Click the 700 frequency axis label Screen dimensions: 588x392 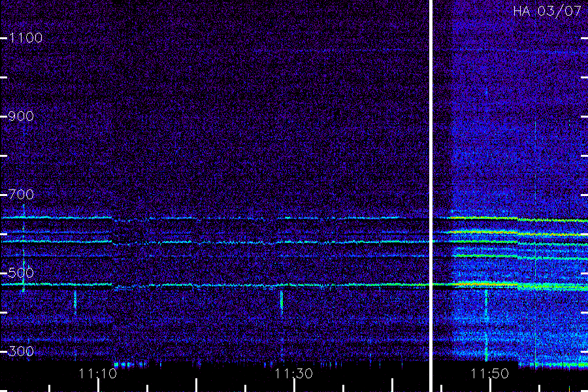[21, 195]
